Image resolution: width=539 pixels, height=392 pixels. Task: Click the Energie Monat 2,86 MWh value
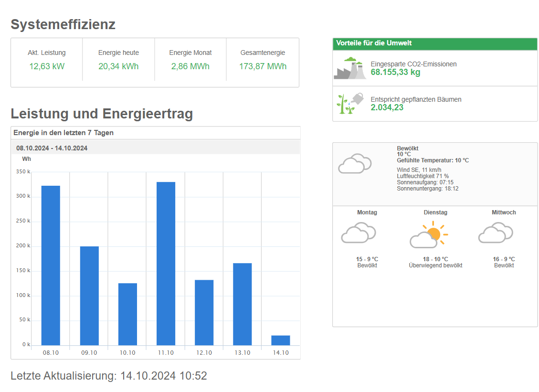click(x=190, y=66)
